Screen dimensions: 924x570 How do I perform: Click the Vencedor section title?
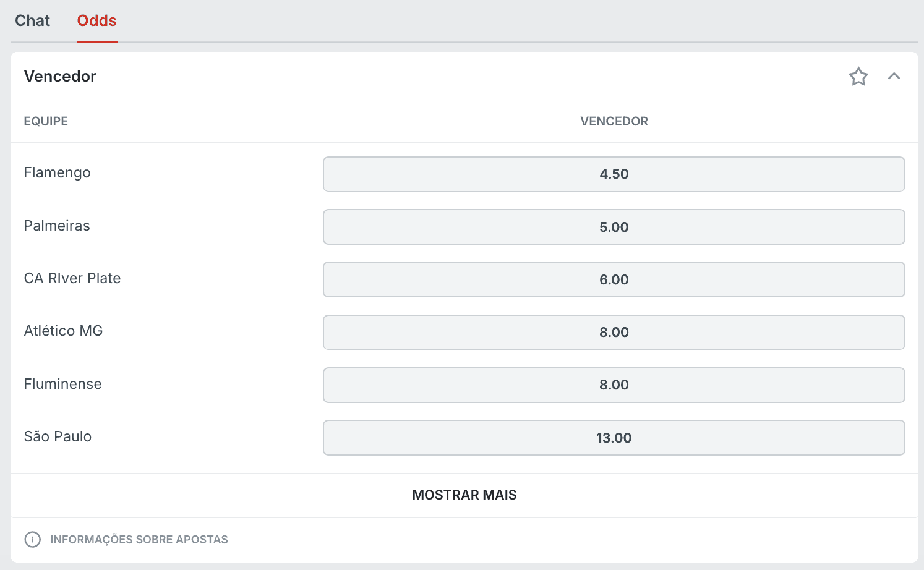60,77
